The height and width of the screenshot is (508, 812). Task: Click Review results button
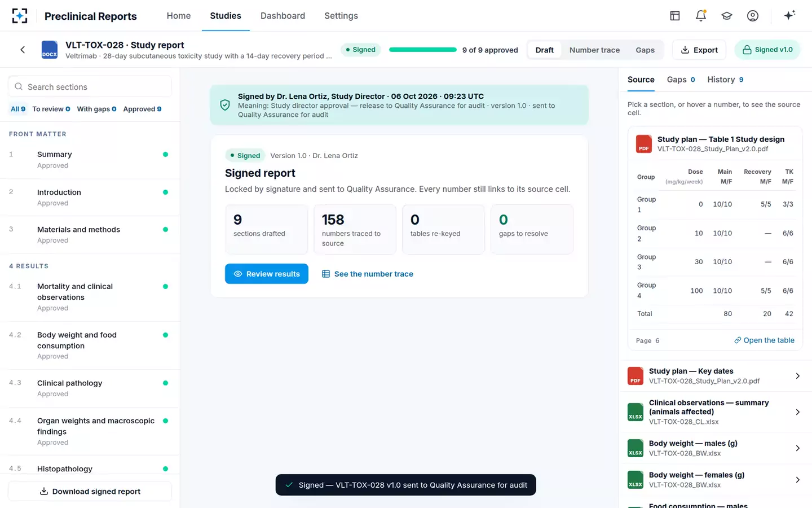coord(267,274)
